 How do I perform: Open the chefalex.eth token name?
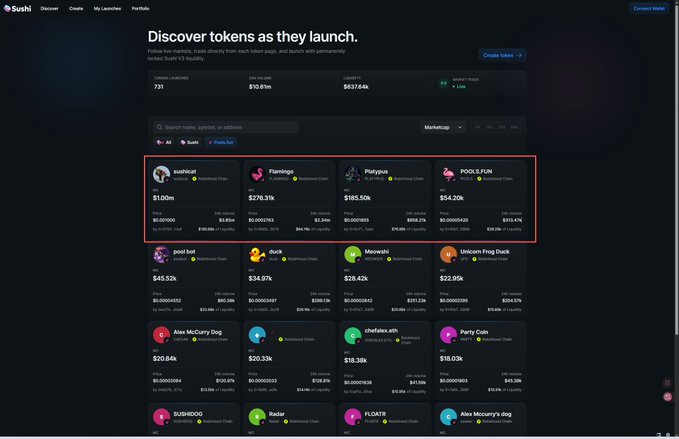(x=381, y=330)
